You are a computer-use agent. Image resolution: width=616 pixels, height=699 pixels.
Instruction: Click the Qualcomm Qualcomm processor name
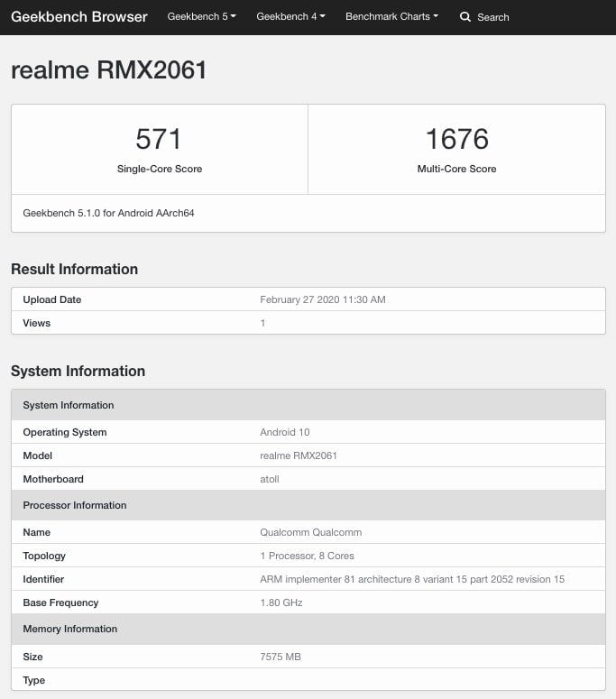310,532
